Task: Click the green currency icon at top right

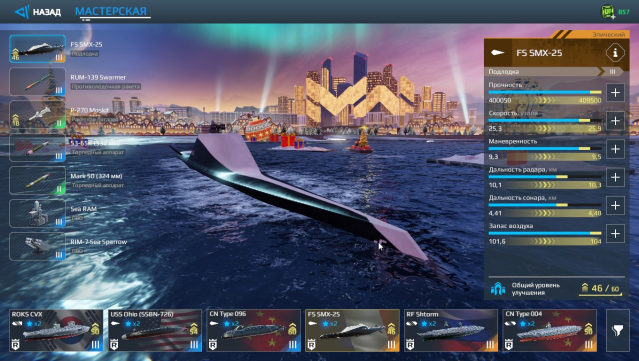Action: (x=608, y=12)
